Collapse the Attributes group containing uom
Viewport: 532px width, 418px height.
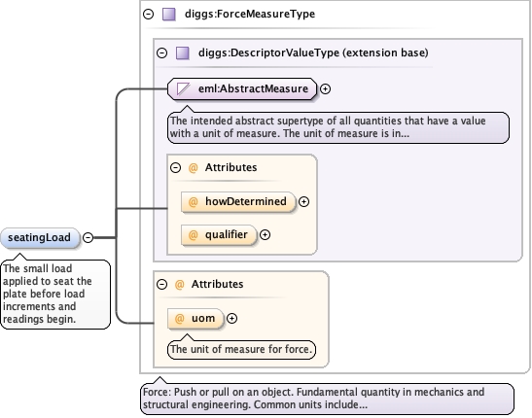[x=161, y=284]
